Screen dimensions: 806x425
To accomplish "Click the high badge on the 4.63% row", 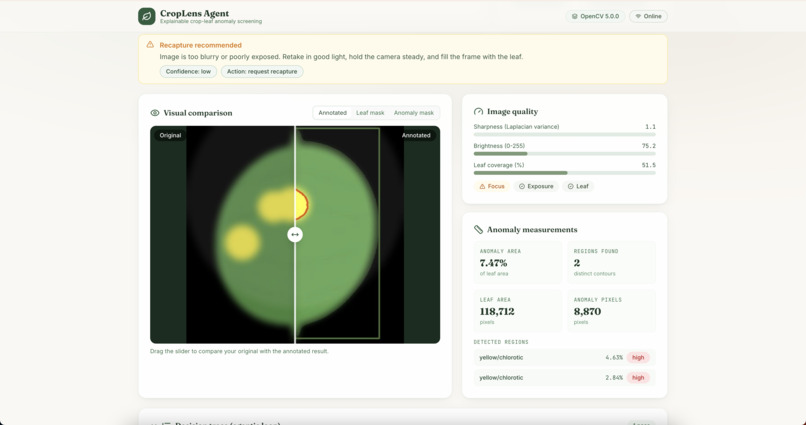I will pos(638,358).
